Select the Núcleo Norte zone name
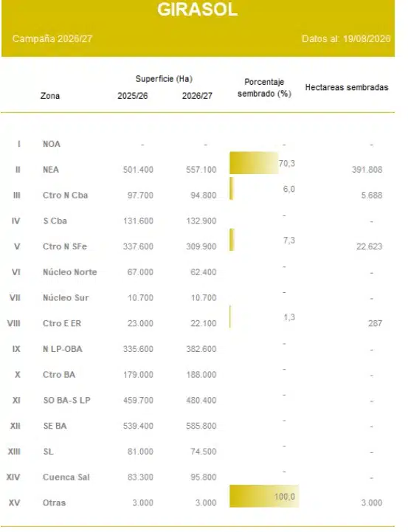 click(70, 272)
